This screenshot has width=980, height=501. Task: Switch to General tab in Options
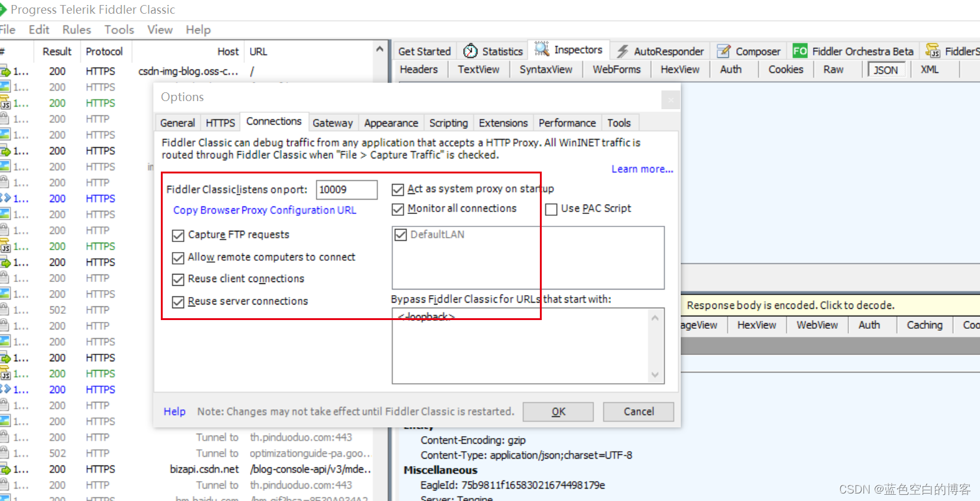[x=178, y=123]
